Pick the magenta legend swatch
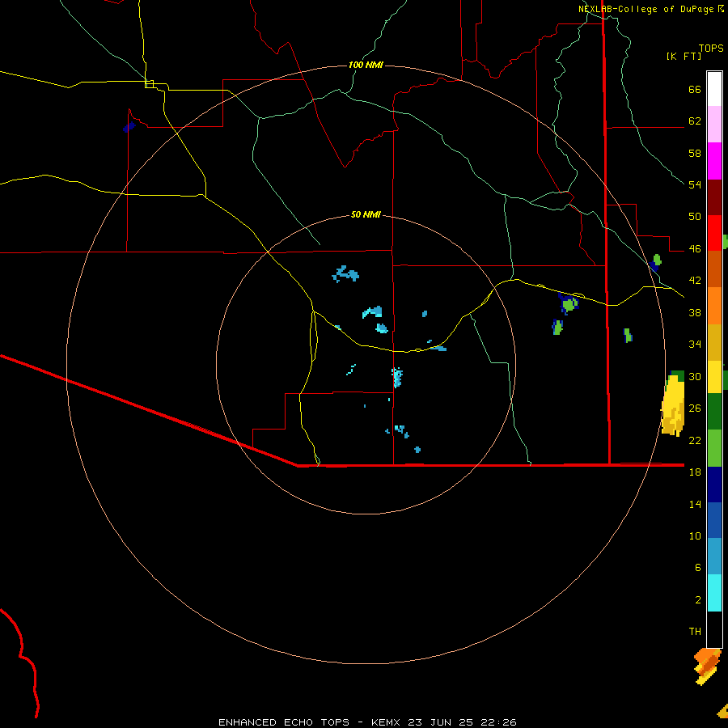 (714, 161)
